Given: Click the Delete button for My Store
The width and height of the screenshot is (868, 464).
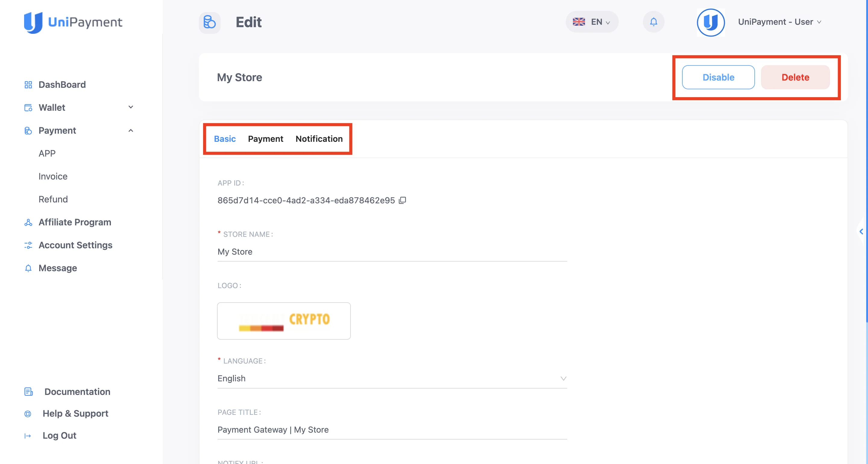Looking at the screenshot, I should (795, 77).
